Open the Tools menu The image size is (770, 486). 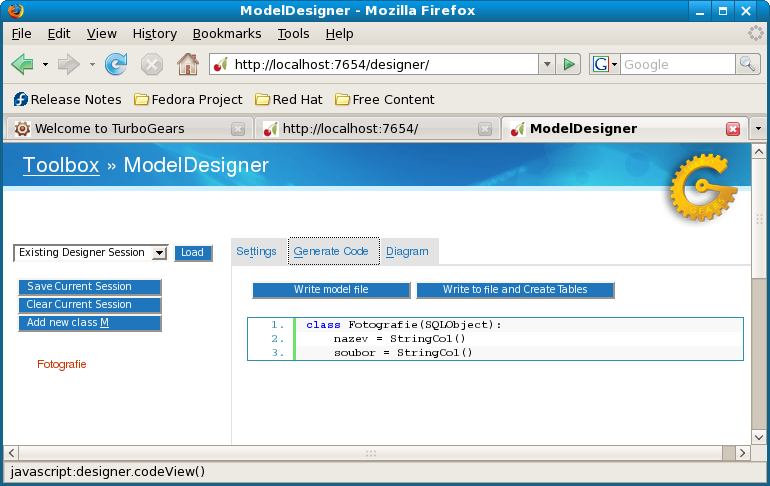pos(293,34)
